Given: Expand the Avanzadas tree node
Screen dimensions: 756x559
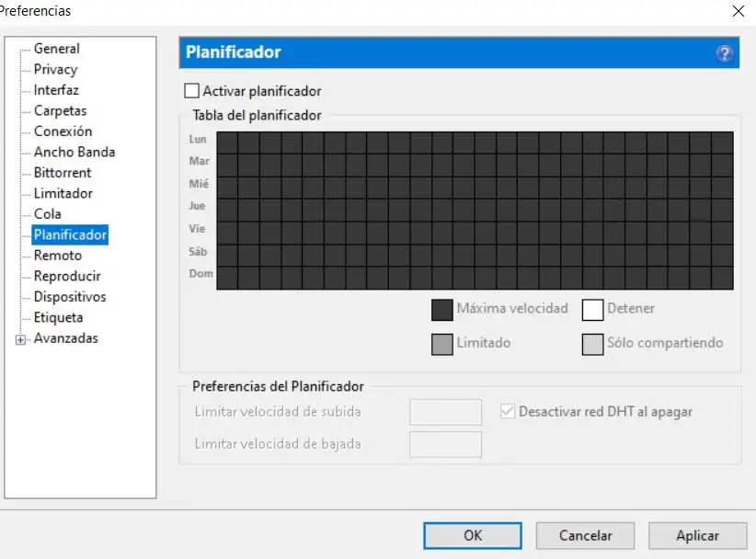Looking at the screenshot, I should [x=20, y=339].
